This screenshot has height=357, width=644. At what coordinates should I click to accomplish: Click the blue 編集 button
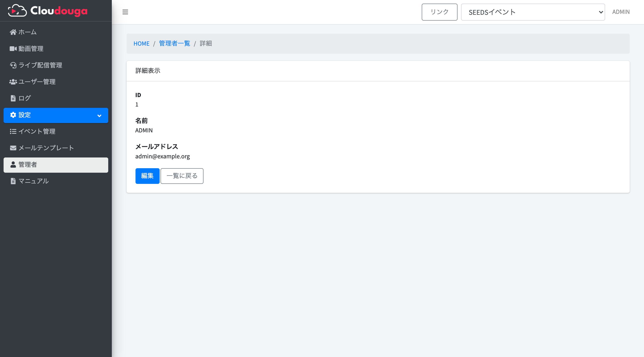click(147, 176)
